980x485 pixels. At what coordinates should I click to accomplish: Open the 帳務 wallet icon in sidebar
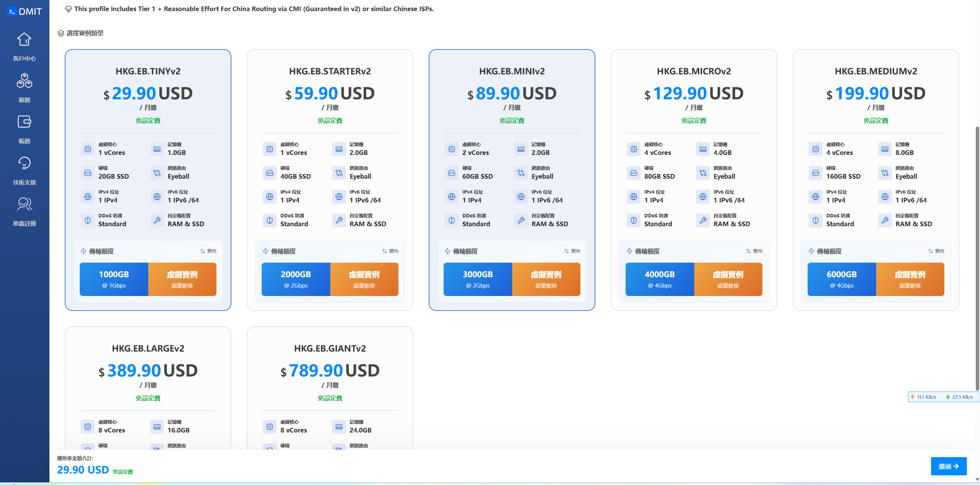coord(24,122)
